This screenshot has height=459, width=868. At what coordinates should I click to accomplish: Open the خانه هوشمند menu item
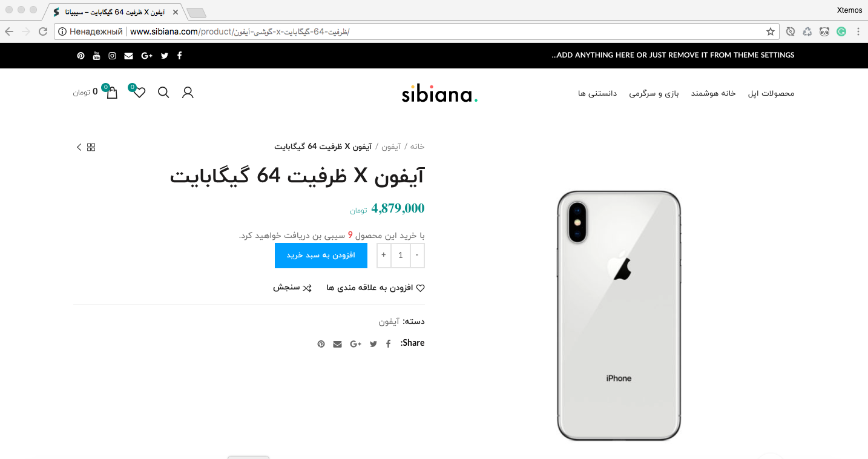(x=714, y=93)
